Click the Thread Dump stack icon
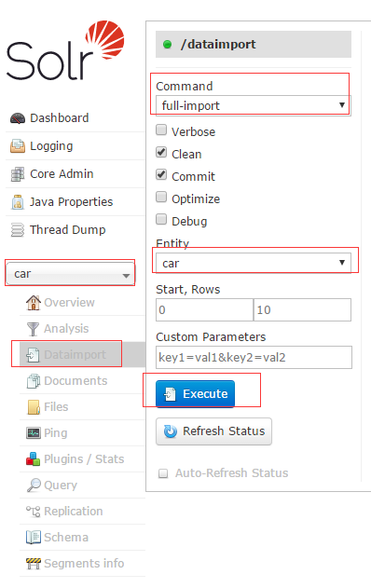Viewport: 371px width, 588px height. (x=18, y=230)
